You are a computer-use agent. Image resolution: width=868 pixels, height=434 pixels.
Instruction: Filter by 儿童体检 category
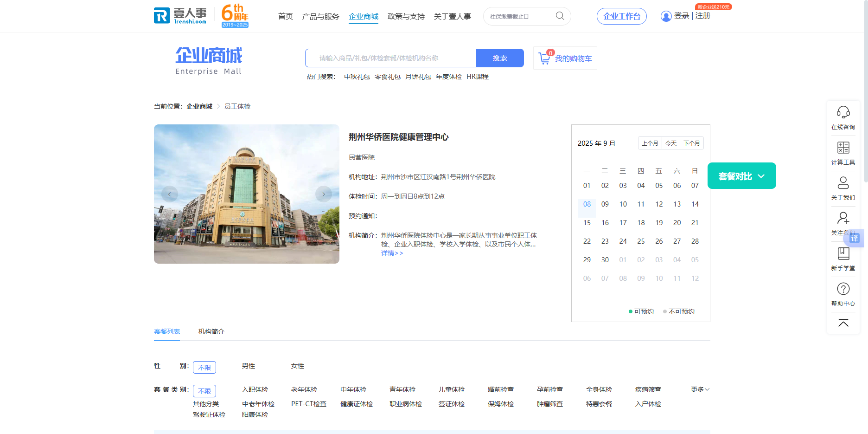tap(452, 389)
